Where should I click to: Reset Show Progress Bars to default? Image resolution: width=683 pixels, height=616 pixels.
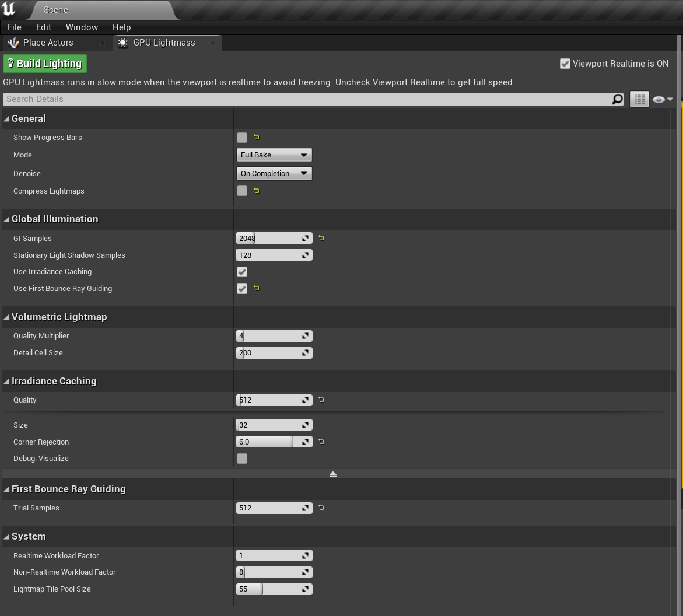pyautogui.click(x=257, y=137)
